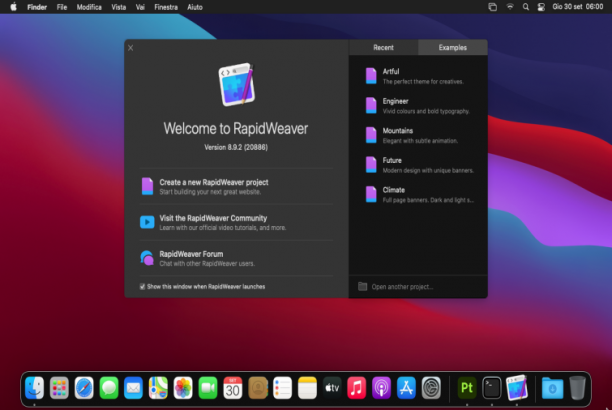
Task: Select the Examples tab
Action: click(x=453, y=48)
